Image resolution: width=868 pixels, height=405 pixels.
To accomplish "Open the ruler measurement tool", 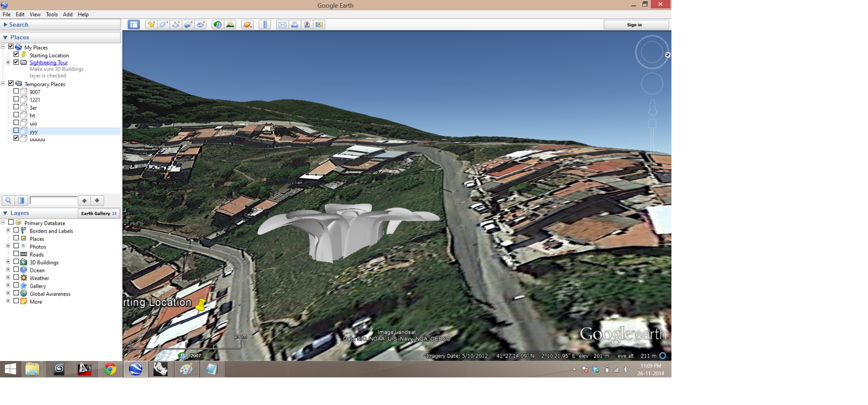I will [x=265, y=24].
